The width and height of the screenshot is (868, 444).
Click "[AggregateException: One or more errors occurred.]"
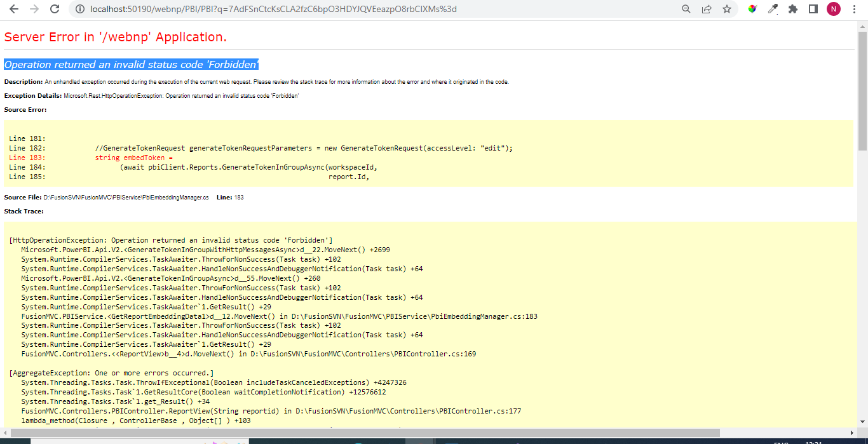tap(112, 373)
